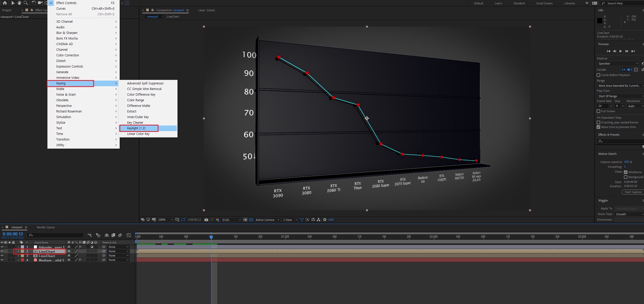Open the Graph Editor icon

pyautogui.click(x=129, y=235)
